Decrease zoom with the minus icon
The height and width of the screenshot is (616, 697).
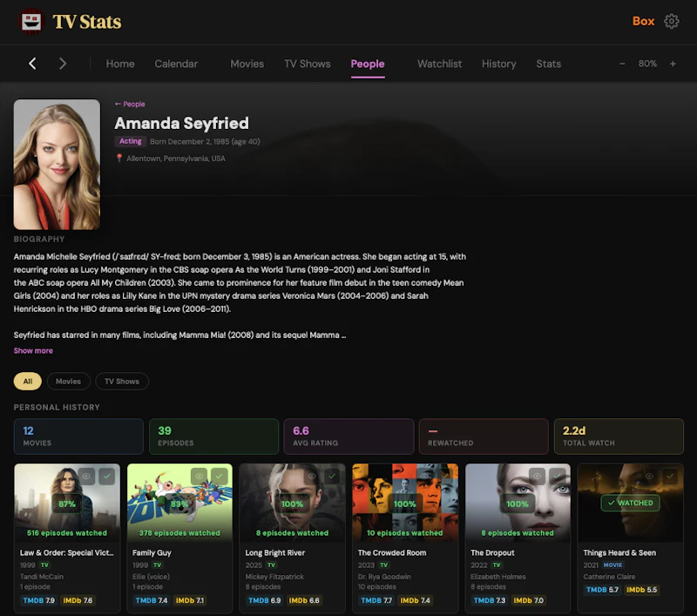[x=622, y=64]
